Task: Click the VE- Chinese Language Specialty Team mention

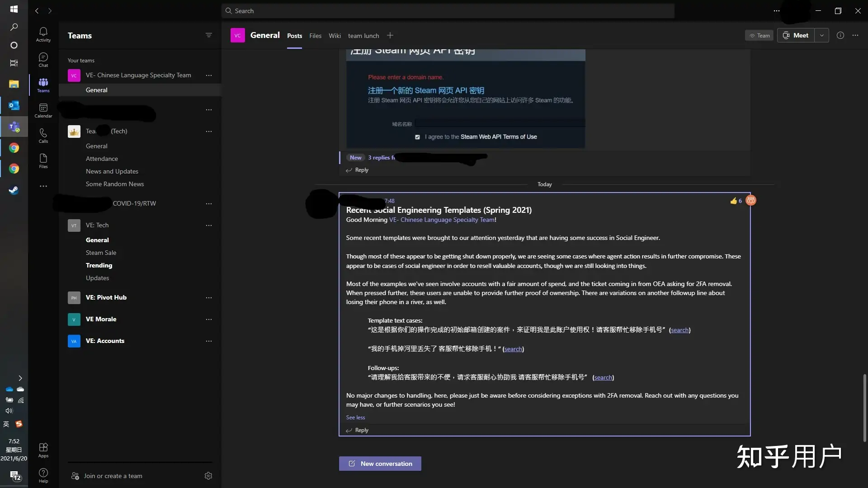Action: pyautogui.click(x=442, y=220)
